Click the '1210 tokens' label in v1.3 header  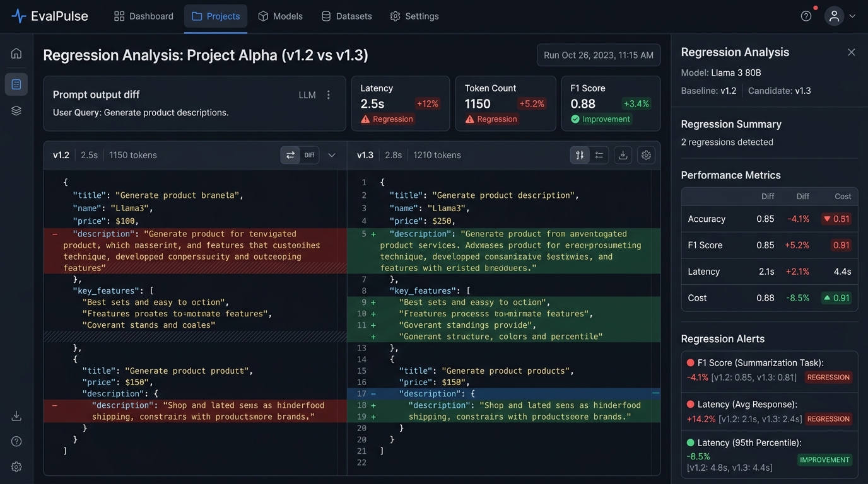pyautogui.click(x=437, y=155)
